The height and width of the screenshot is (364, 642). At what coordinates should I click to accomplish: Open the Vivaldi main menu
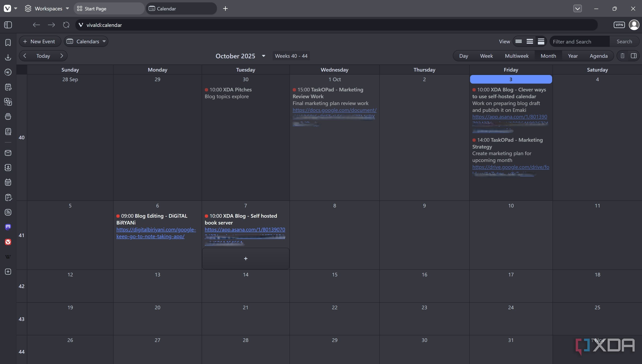point(10,8)
